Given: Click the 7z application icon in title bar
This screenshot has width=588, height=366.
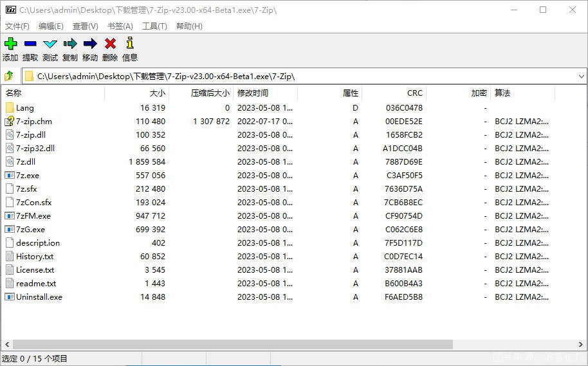Looking at the screenshot, I should point(11,10).
